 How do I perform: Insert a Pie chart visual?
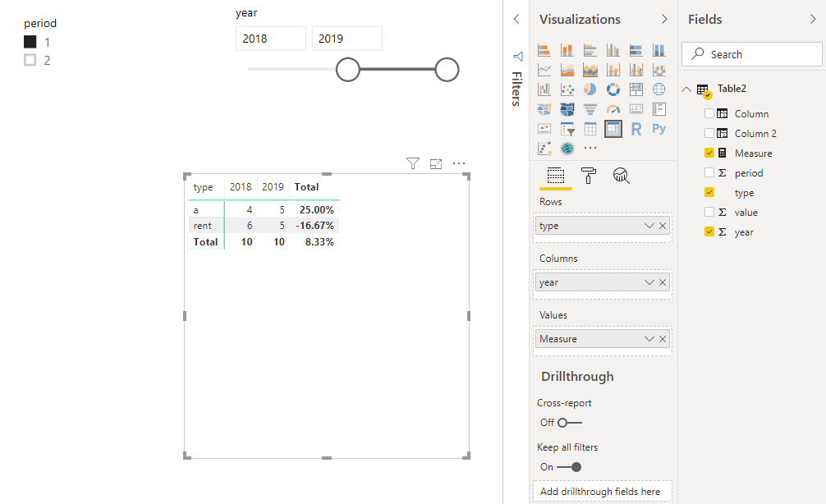590,89
